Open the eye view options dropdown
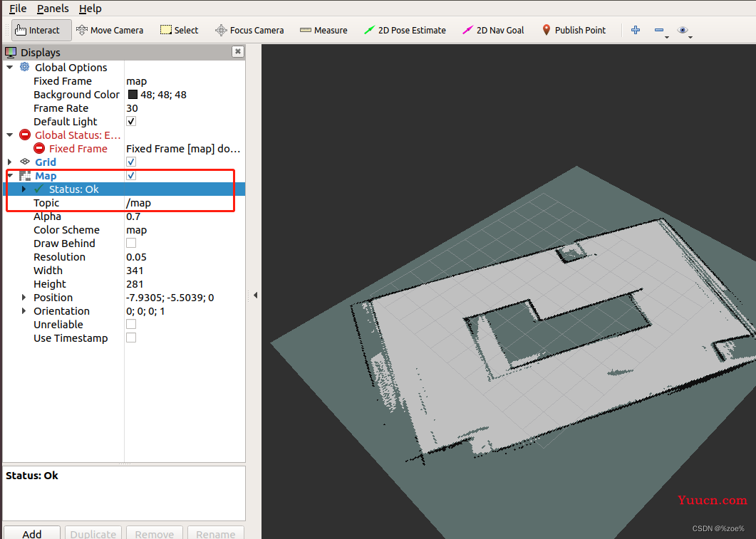 [x=684, y=31]
